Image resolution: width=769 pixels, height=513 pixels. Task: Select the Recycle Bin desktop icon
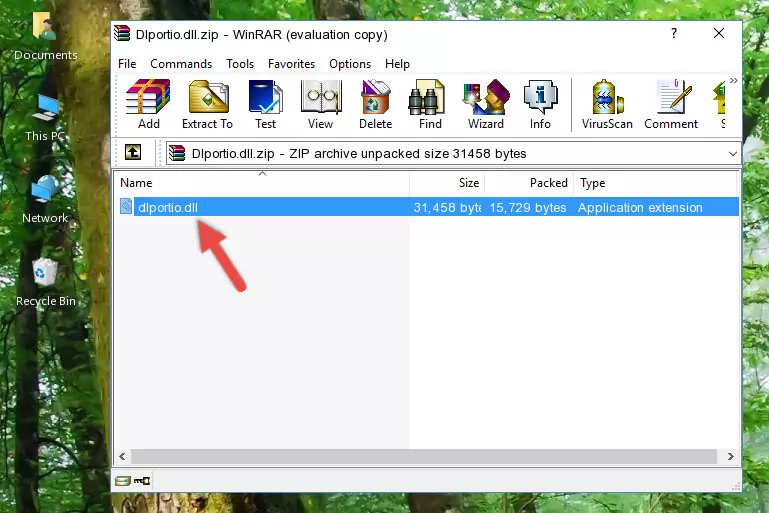(46, 283)
